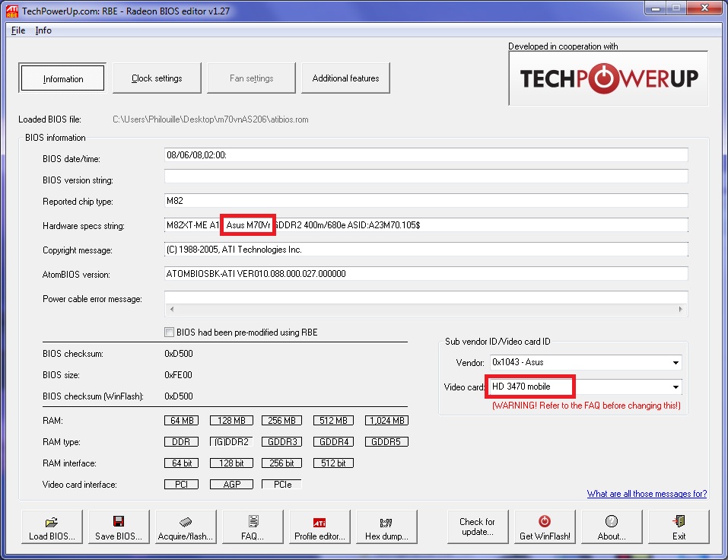Switch to Additional features tab

[345, 78]
